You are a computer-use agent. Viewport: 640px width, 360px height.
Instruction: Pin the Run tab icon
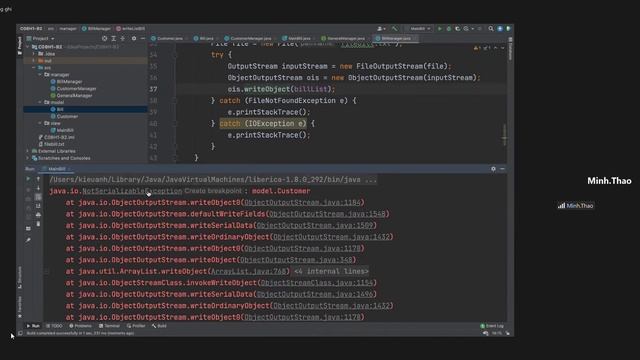click(28, 240)
